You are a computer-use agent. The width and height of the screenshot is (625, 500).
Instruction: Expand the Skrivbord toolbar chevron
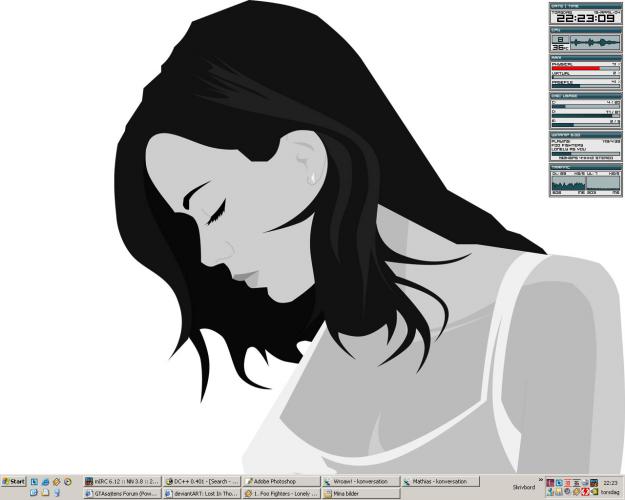pyautogui.click(x=540, y=479)
